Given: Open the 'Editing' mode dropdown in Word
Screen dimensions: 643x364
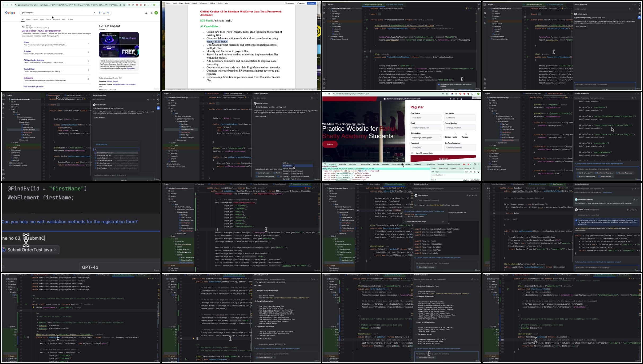Looking at the screenshot, I should click(301, 3).
